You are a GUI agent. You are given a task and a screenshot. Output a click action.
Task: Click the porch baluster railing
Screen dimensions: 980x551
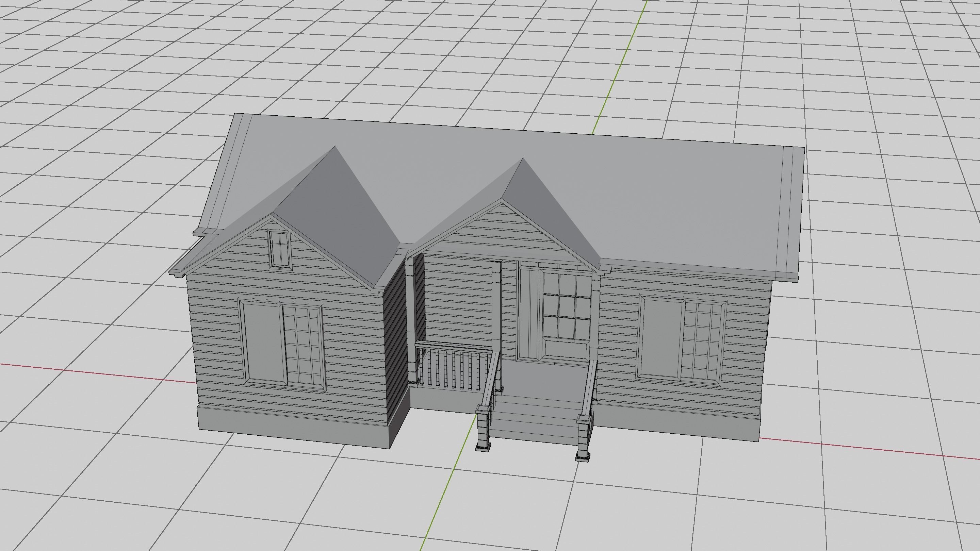[453, 367]
